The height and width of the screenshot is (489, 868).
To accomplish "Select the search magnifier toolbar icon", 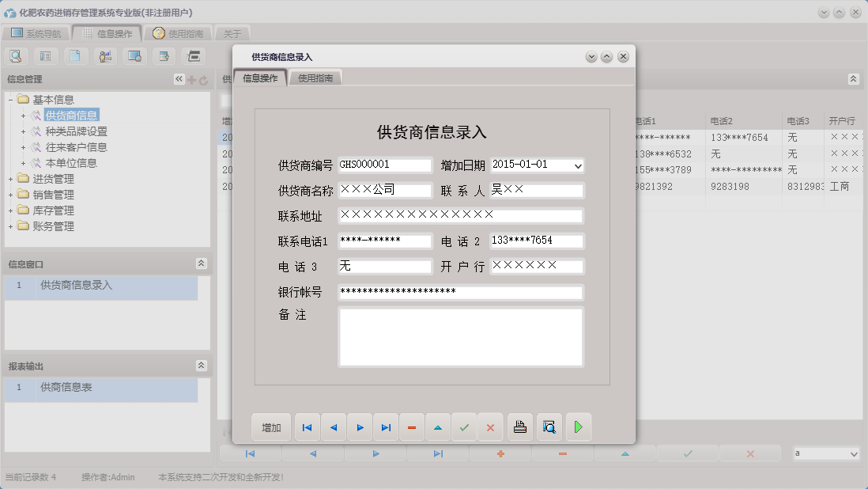I will 16,56.
